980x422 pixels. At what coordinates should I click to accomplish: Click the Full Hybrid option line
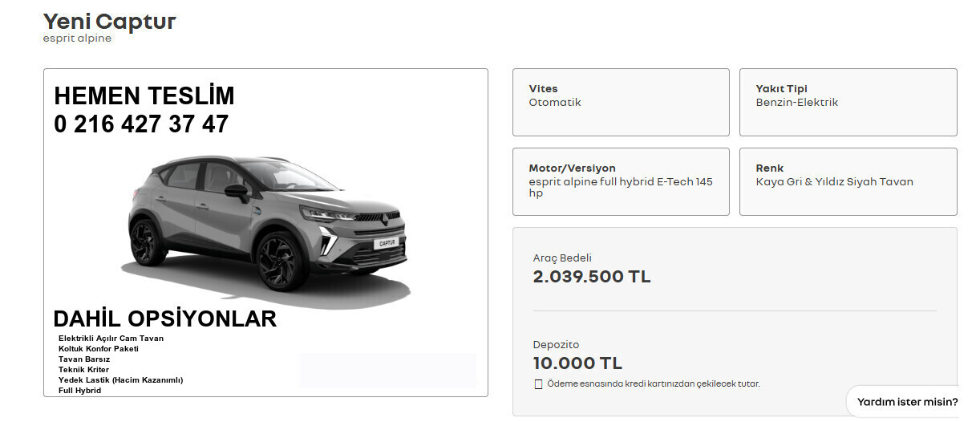(80, 391)
